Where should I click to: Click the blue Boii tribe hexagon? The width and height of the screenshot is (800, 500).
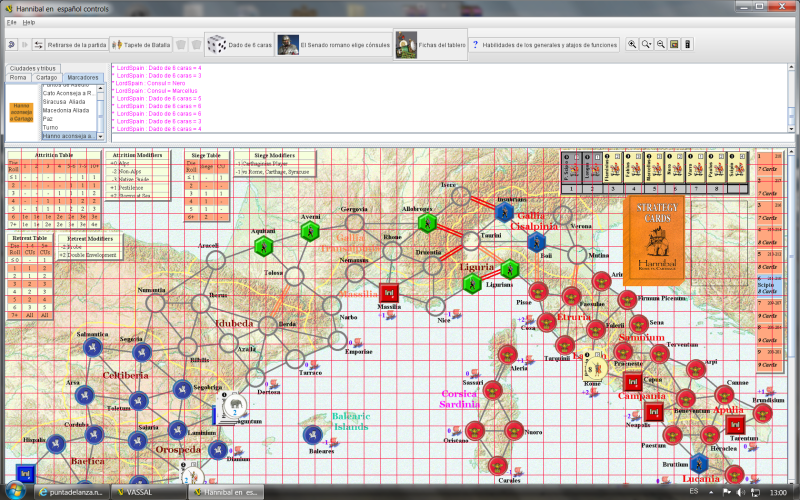(536, 242)
